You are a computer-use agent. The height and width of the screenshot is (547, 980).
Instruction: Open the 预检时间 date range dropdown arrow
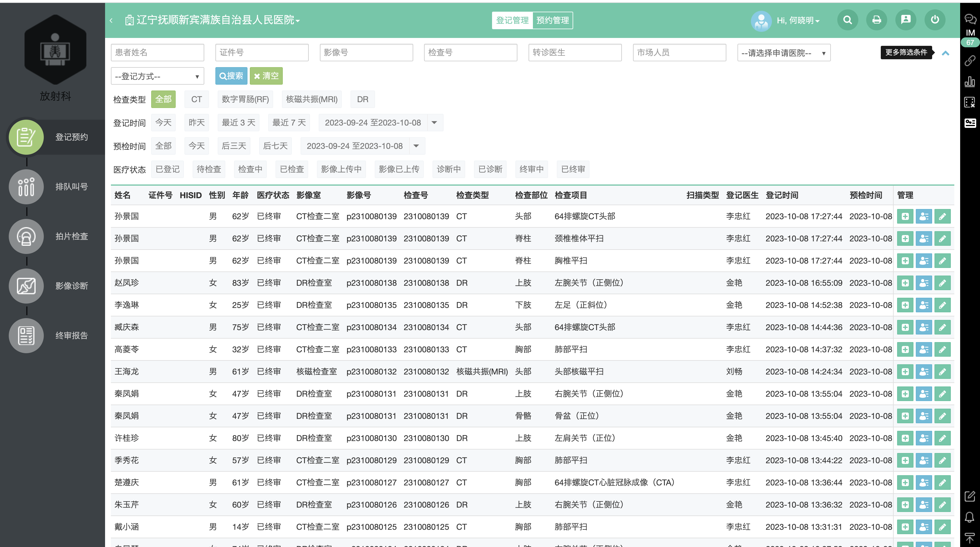coord(416,146)
